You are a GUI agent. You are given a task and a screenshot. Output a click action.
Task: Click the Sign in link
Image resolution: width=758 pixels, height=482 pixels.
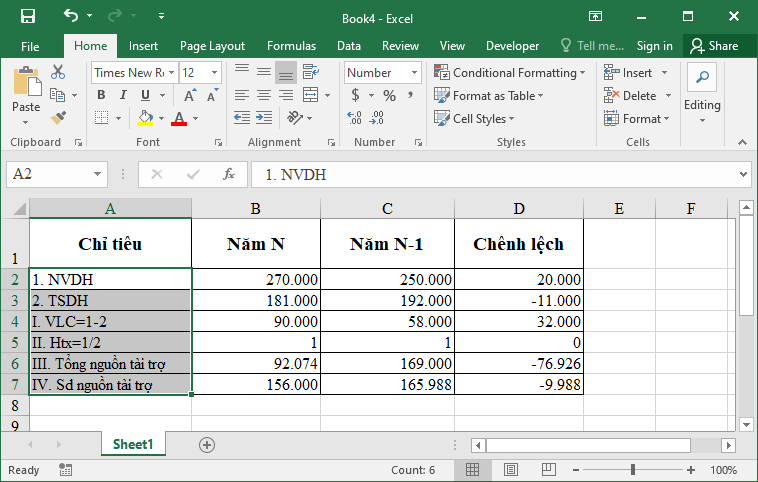click(x=654, y=46)
